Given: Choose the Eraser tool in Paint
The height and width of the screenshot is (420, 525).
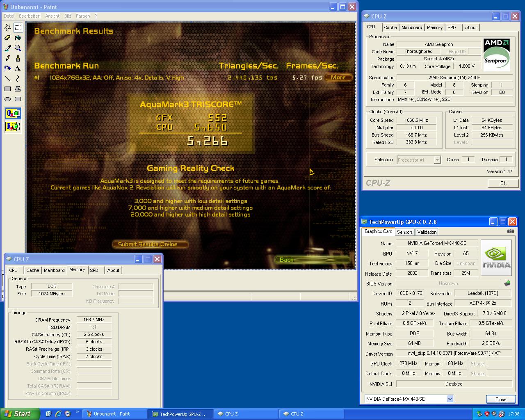Looking at the screenshot, I should (8, 38).
